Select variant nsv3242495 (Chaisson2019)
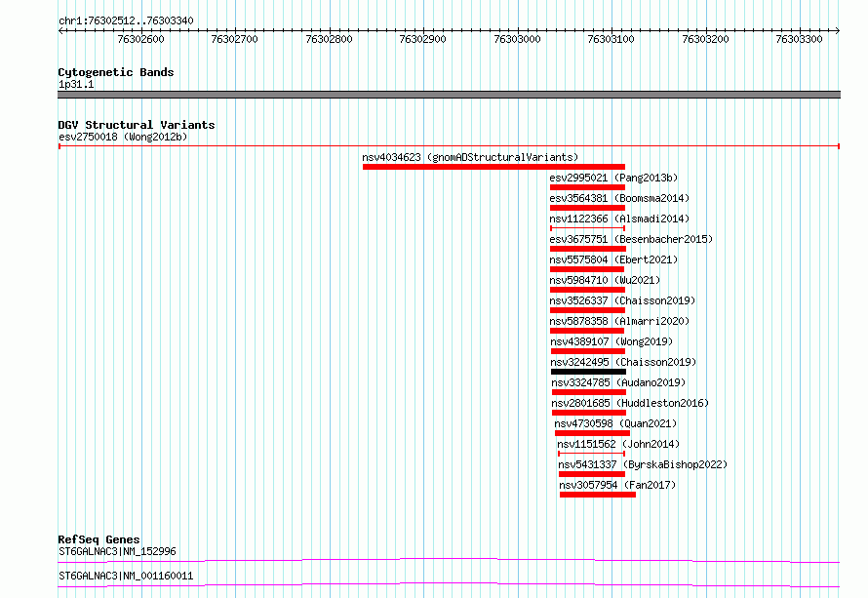 [x=623, y=362]
